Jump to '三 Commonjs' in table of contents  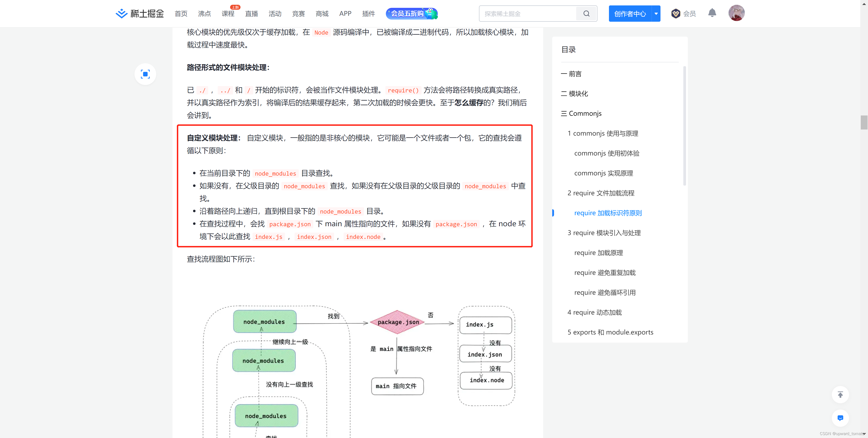coord(581,113)
